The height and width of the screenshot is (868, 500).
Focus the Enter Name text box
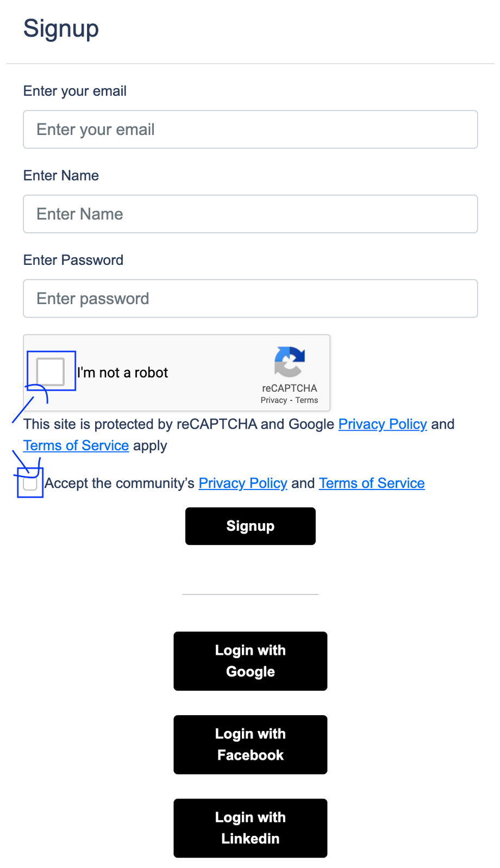250,214
